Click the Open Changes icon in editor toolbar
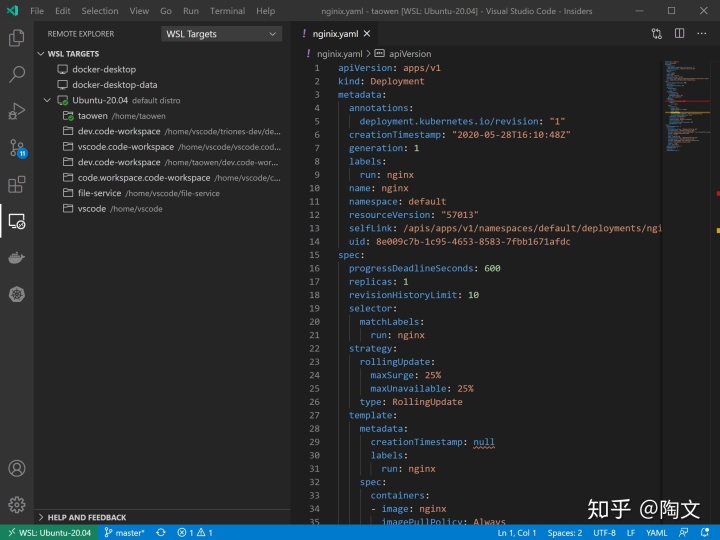The image size is (720, 540). [657, 34]
